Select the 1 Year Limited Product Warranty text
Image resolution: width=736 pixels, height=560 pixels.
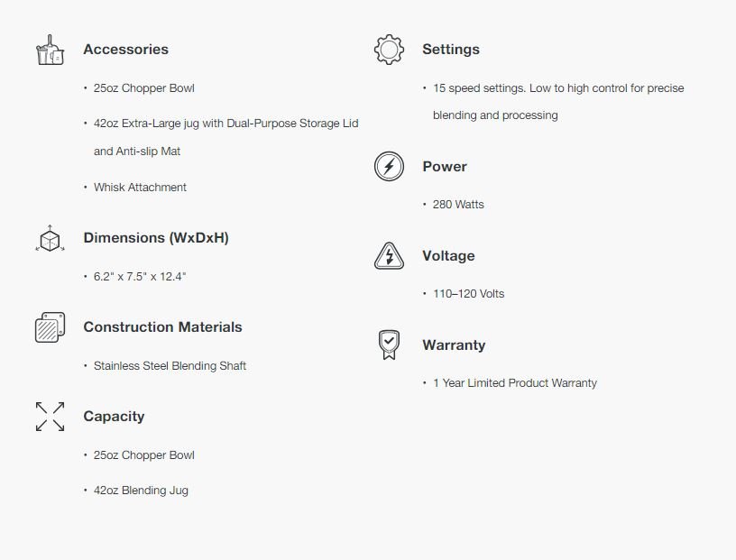click(x=514, y=383)
